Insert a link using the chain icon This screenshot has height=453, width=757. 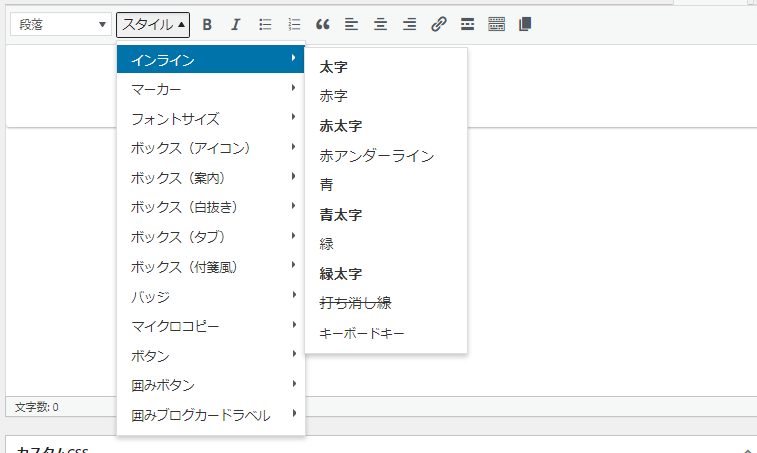[x=438, y=24]
